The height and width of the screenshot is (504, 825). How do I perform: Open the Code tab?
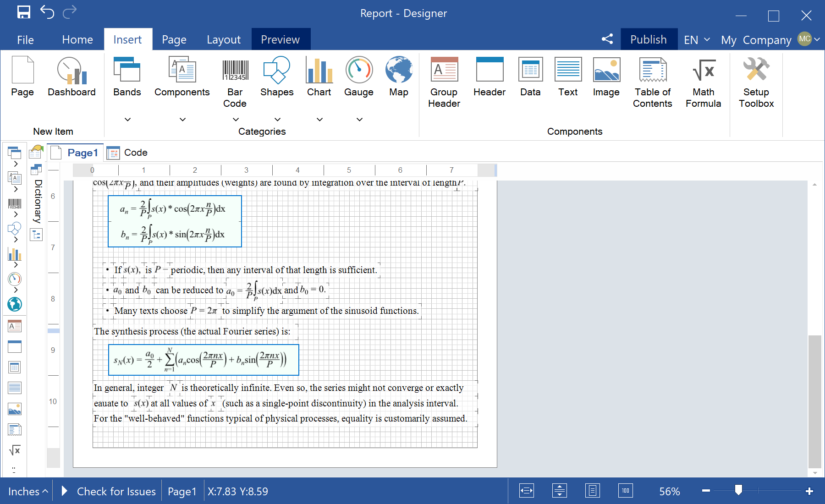click(x=127, y=153)
